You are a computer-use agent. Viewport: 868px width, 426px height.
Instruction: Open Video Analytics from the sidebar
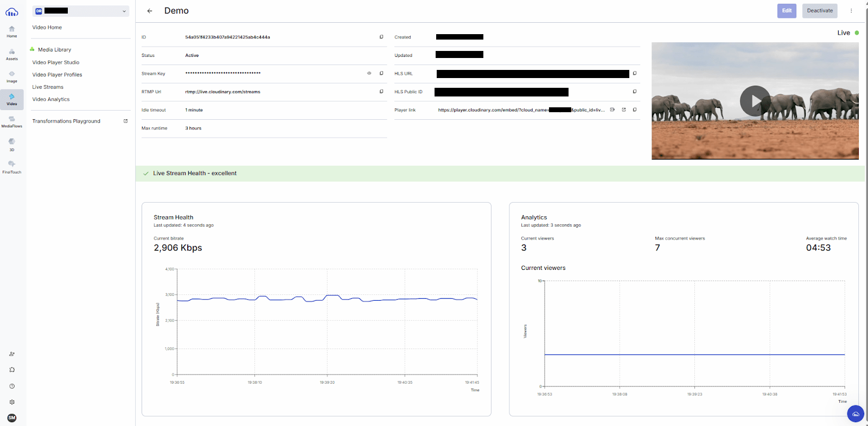click(x=51, y=100)
